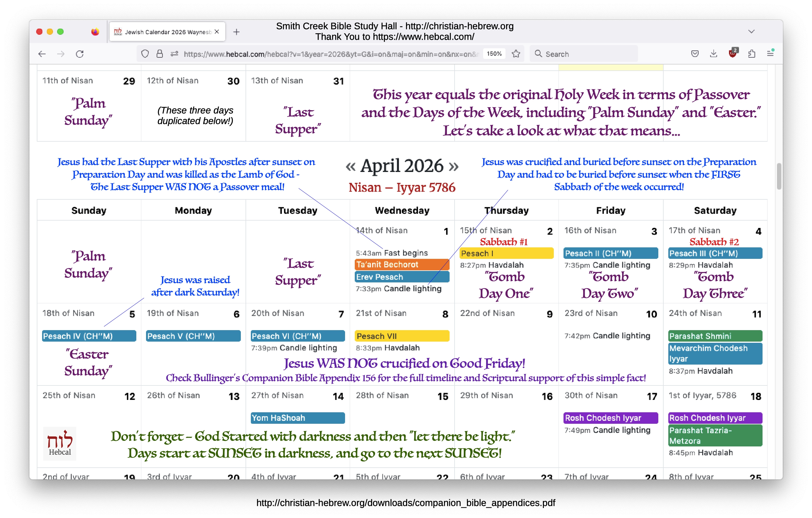Open a new tab
Image resolution: width=812 pixels, height=518 pixels.
(x=236, y=32)
